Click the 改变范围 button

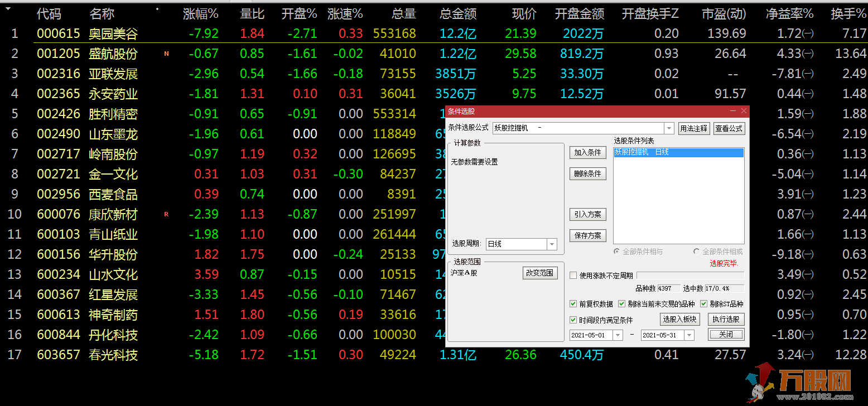tap(540, 273)
